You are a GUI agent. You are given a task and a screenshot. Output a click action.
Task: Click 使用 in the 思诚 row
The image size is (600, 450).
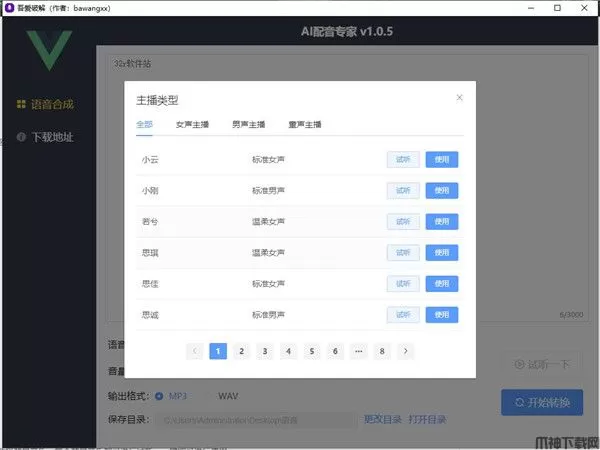(x=442, y=315)
